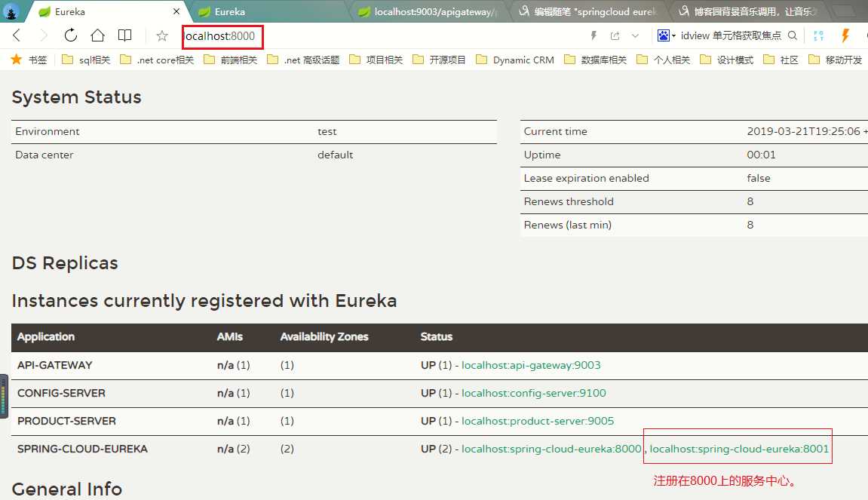Viewport: 868px width, 500px height.
Task: Open the 移动开发 bookmark folder
Action: (x=836, y=60)
